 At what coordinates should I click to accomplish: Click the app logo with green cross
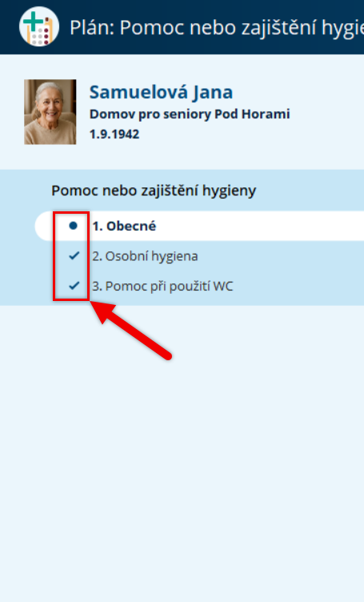tap(39, 26)
